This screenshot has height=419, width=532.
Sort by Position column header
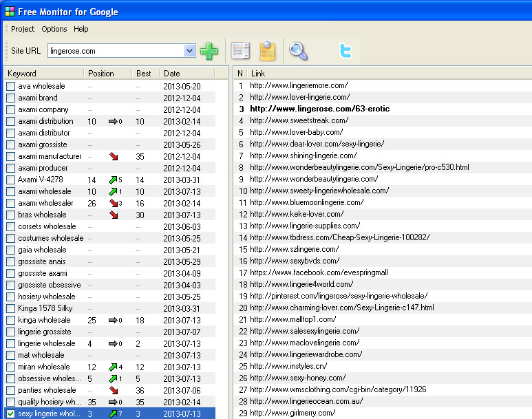pyautogui.click(x=108, y=74)
